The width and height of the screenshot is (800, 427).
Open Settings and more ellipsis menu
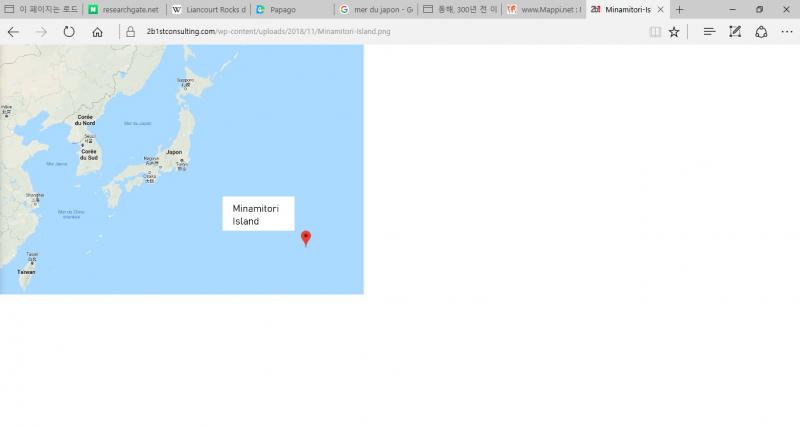coord(787,31)
